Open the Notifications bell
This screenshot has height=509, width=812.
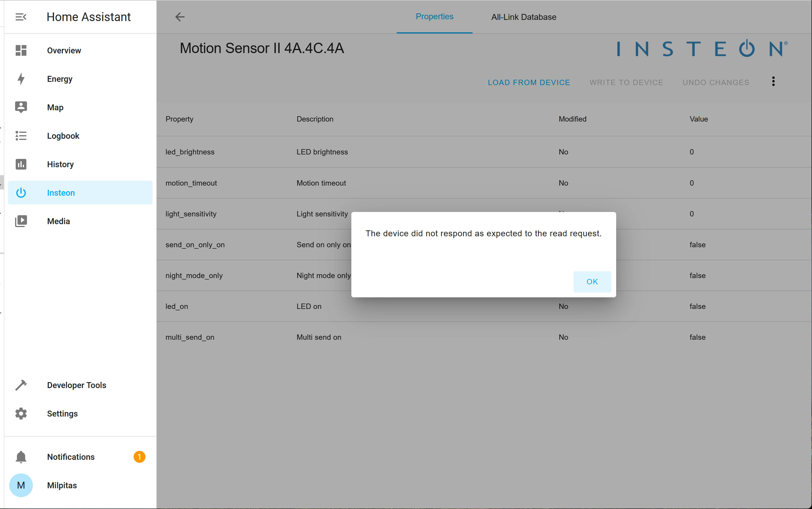pos(21,457)
